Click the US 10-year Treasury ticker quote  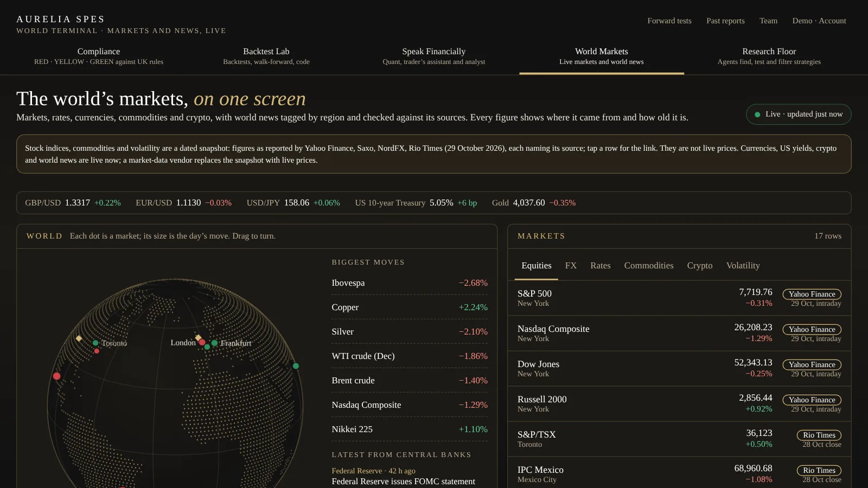tap(416, 203)
